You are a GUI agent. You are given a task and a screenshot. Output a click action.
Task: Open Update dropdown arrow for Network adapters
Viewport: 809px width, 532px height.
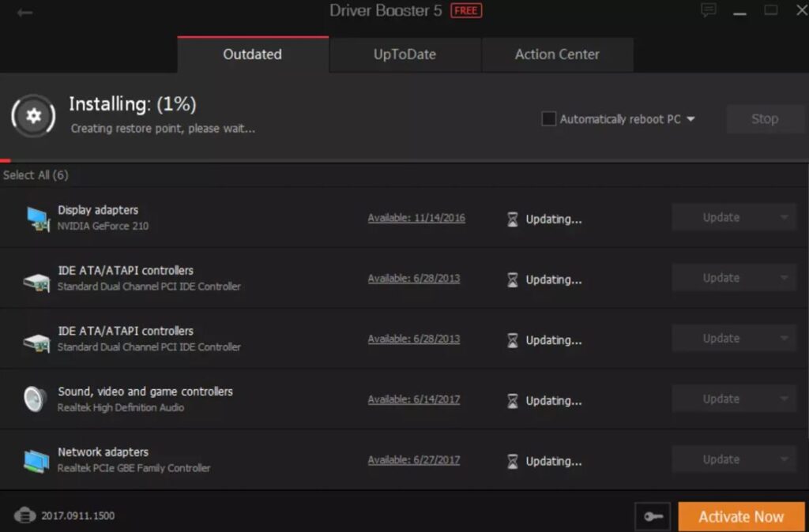pyautogui.click(x=784, y=459)
